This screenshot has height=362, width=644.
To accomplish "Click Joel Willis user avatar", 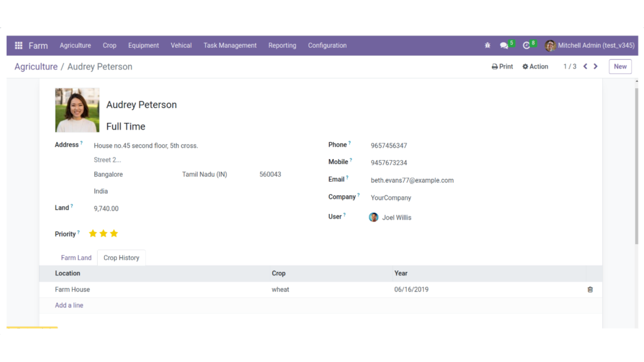I will [373, 217].
